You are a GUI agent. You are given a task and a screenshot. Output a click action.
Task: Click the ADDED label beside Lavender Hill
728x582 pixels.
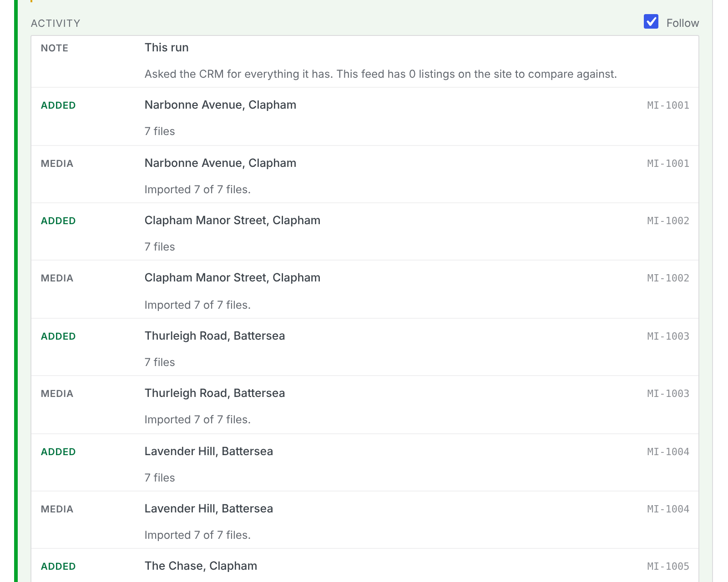point(58,452)
